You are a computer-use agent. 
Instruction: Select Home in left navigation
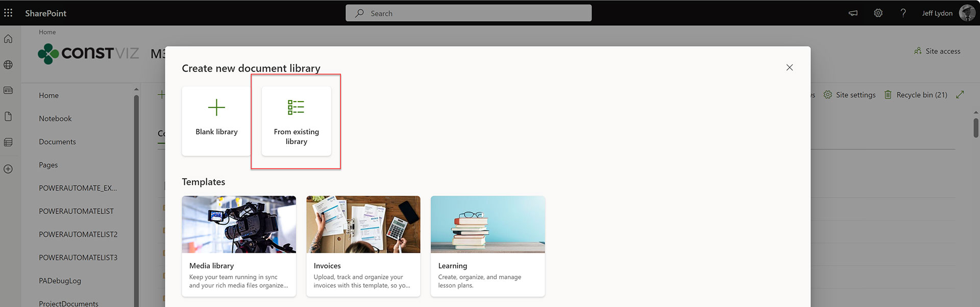(48, 96)
